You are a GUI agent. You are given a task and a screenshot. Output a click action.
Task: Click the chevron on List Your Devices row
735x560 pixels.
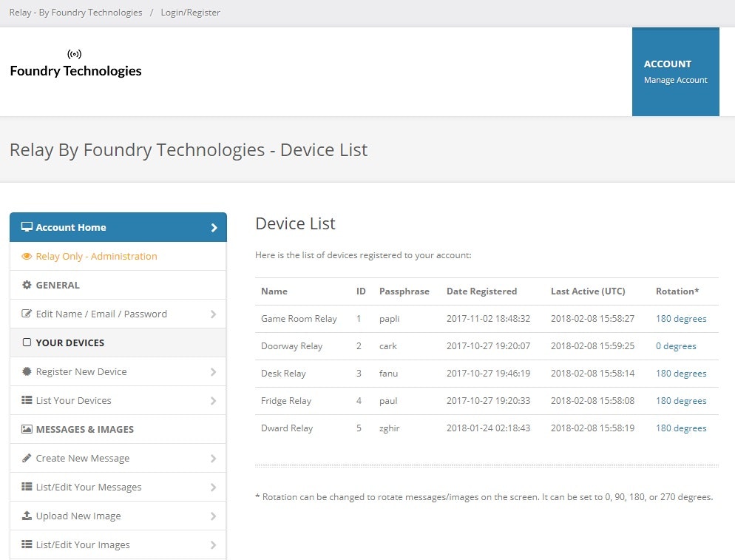pos(213,400)
